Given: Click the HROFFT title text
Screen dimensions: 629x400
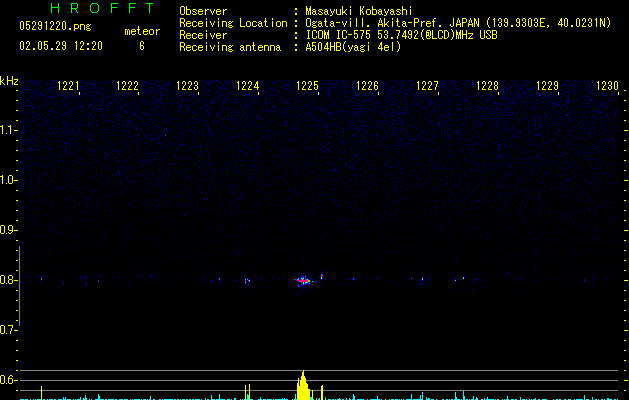Looking at the screenshot, I should tap(102, 8).
